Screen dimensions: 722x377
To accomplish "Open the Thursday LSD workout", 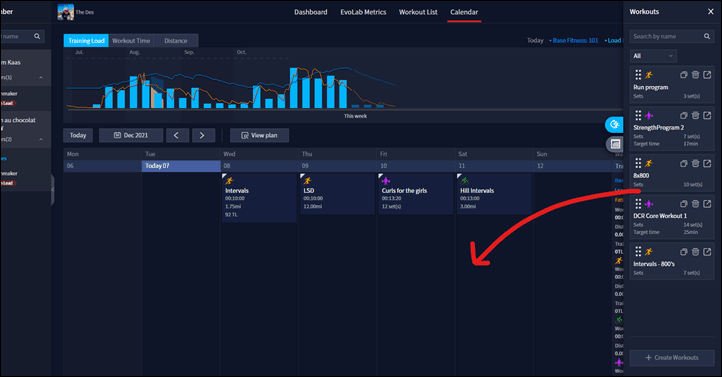I will (337, 194).
